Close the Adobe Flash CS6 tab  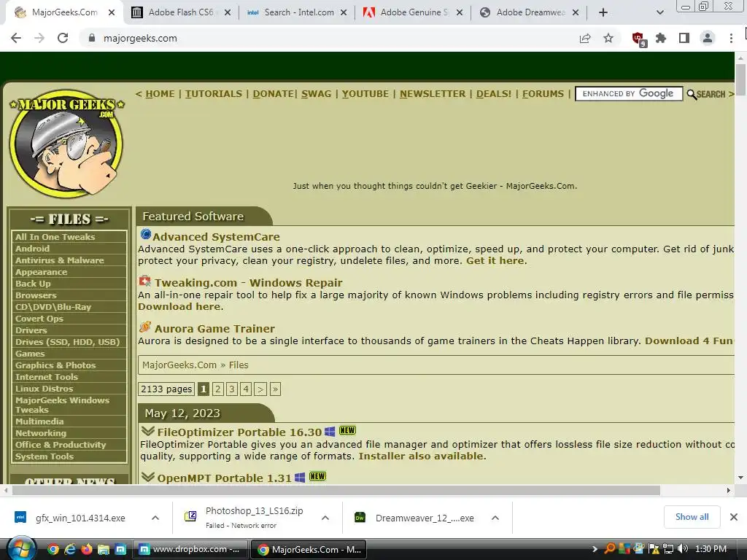[228, 12]
